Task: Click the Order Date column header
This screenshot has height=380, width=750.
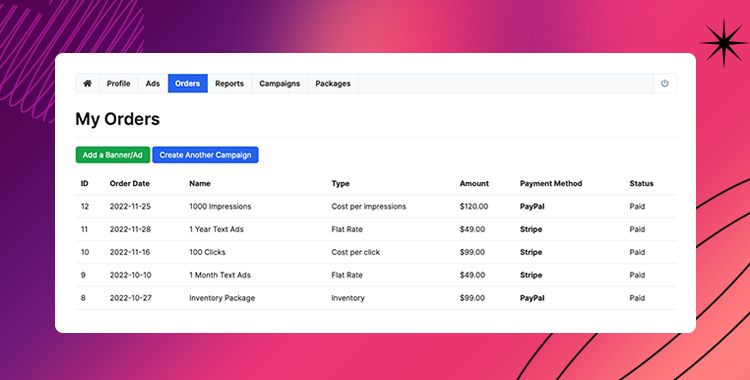Action: point(130,183)
